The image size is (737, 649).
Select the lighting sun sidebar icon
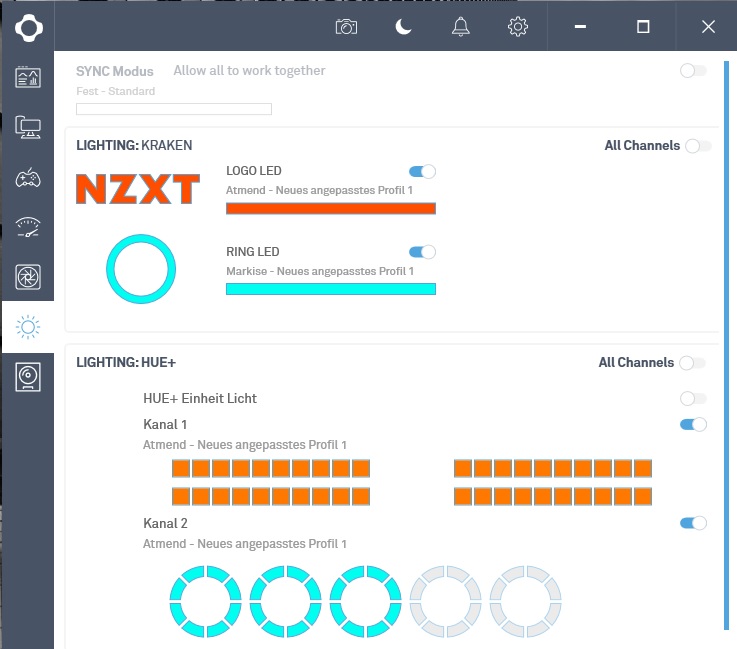click(28, 327)
